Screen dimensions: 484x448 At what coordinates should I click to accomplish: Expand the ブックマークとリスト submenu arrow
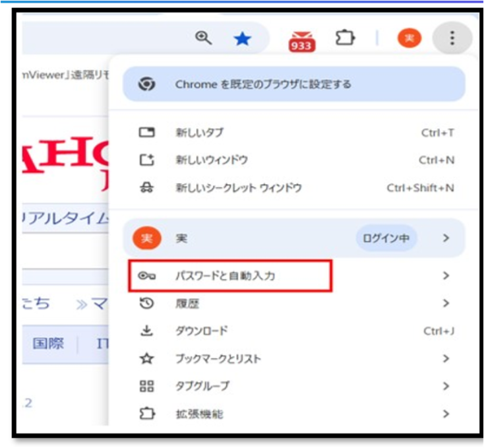coord(446,358)
